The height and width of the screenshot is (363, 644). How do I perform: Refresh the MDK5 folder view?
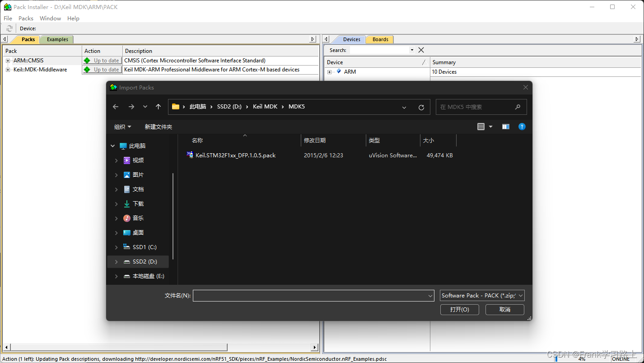point(421,107)
